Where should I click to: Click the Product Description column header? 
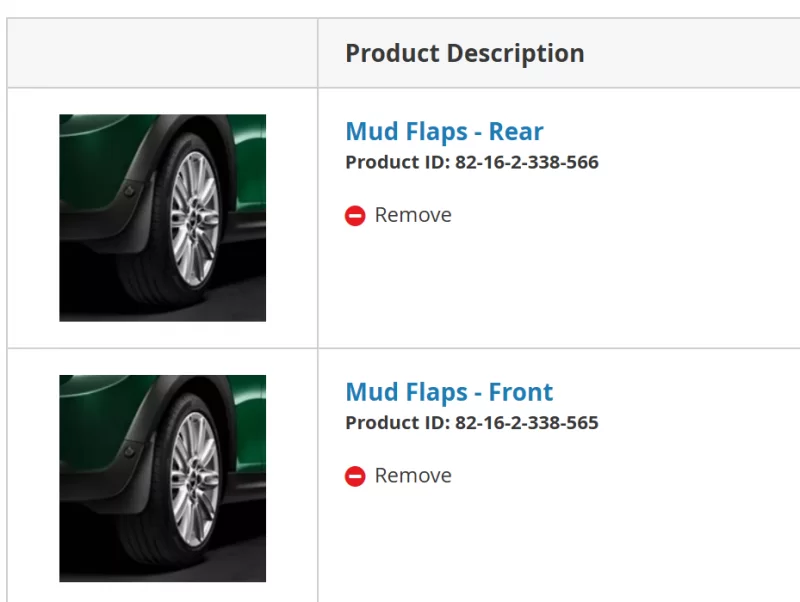[465, 53]
